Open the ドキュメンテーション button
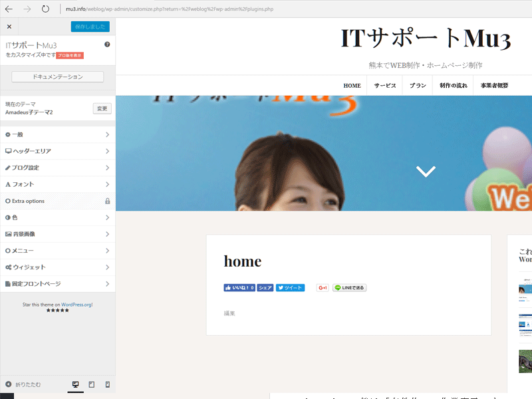The width and height of the screenshot is (532, 399). 58,76
